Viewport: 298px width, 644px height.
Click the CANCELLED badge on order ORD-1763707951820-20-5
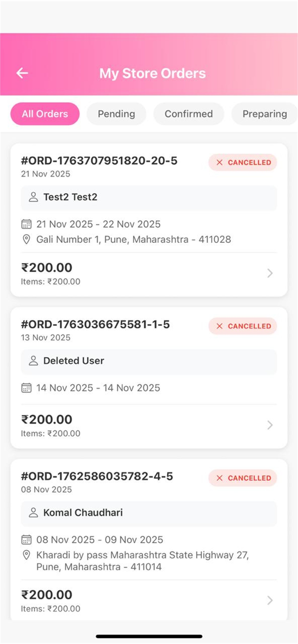[x=243, y=162]
